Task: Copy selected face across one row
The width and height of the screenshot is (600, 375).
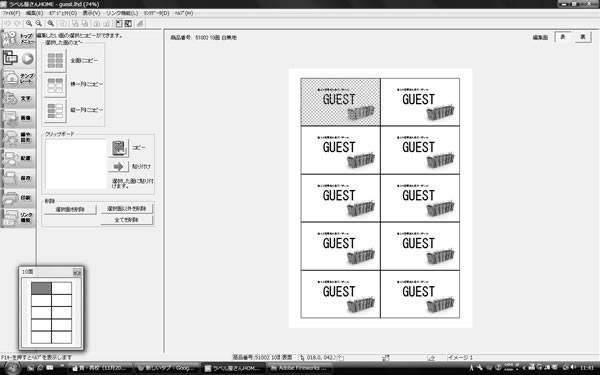Action: 55,85
